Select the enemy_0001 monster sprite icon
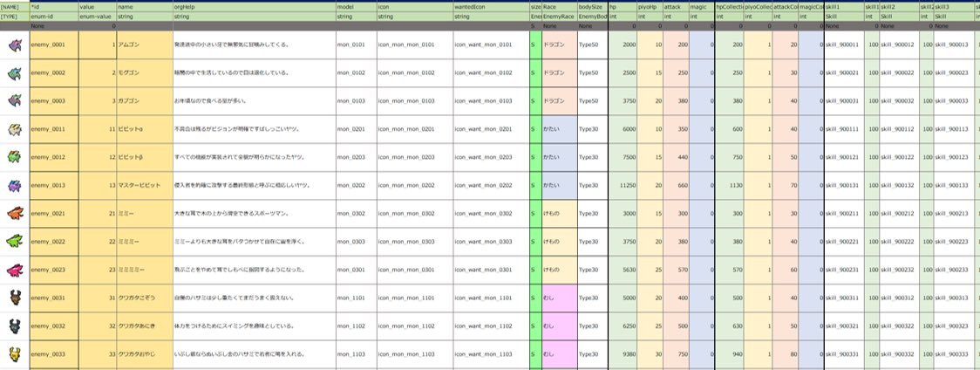 pos(15,45)
